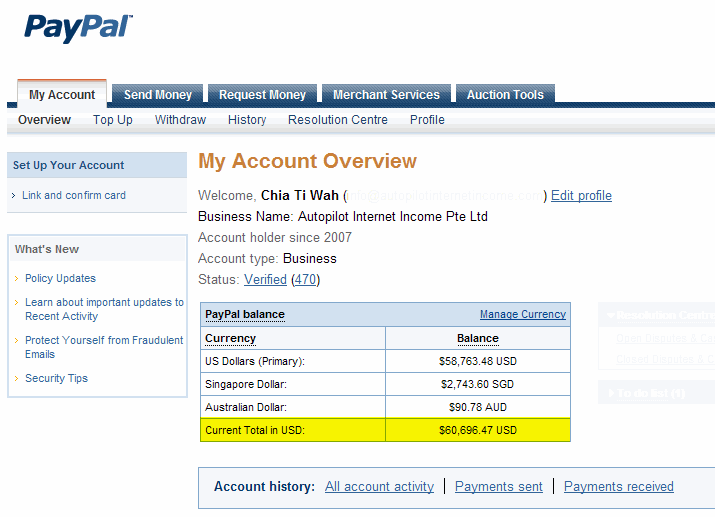The image size is (715, 517).
Task: Select the Singapore Dollar row label
Action: point(246,384)
